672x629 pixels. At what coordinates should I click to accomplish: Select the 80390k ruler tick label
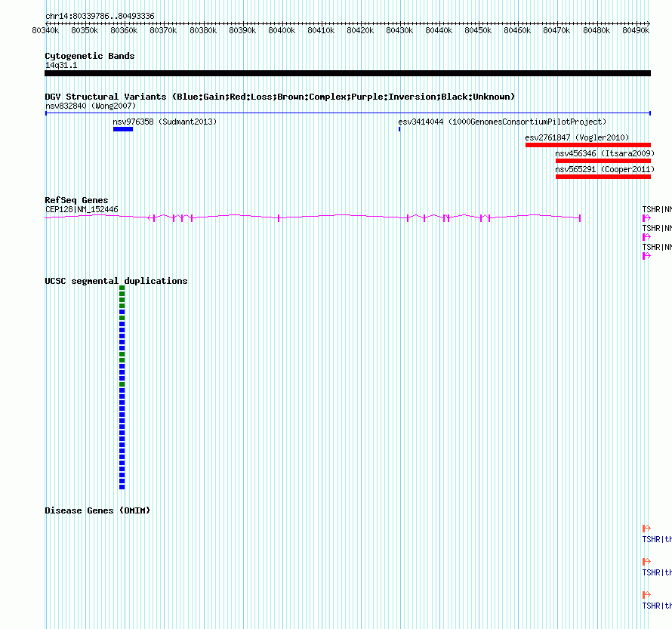click(x=242, y=30)
